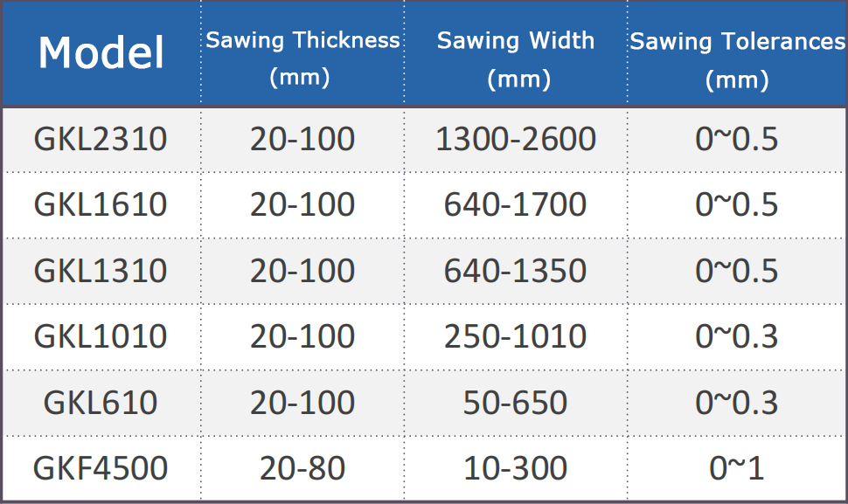Screen dimensions: 848x504
Task: Click the GKL1310 model name
Action: point(101,271)
